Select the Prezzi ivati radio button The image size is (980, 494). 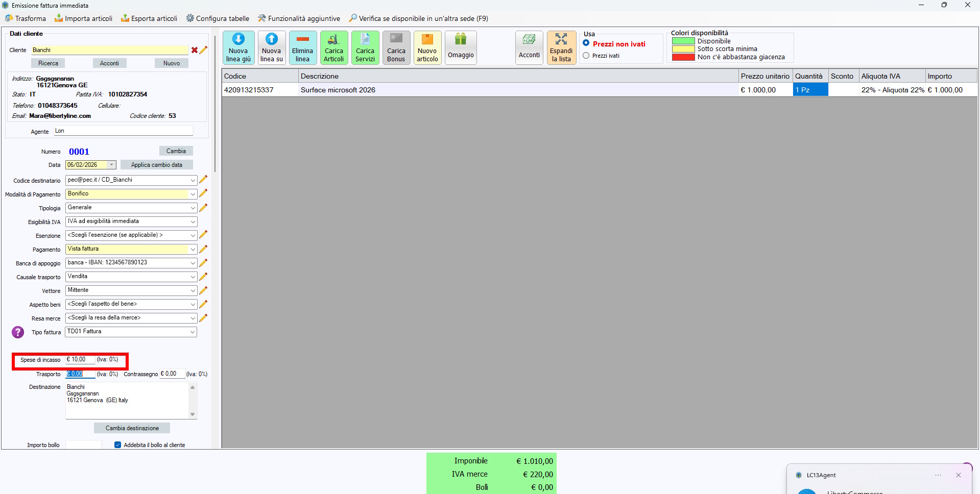coord(586,56)
